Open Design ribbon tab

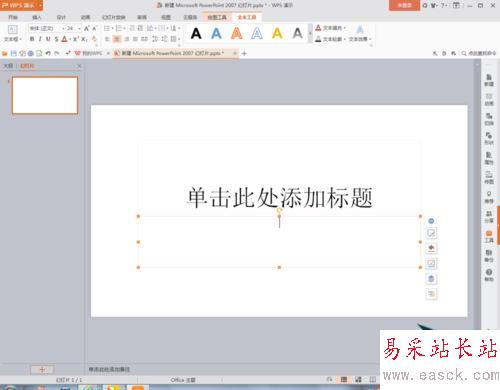coord(61,17)
